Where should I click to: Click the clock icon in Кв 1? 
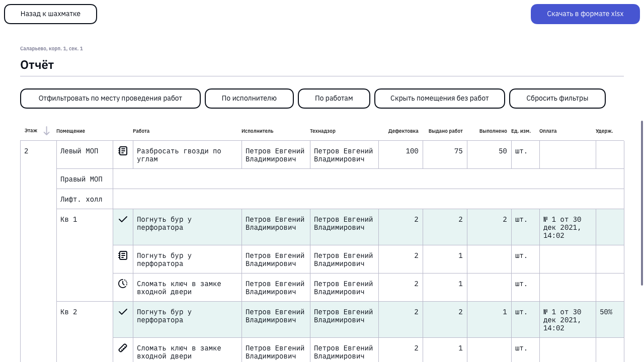123,284
